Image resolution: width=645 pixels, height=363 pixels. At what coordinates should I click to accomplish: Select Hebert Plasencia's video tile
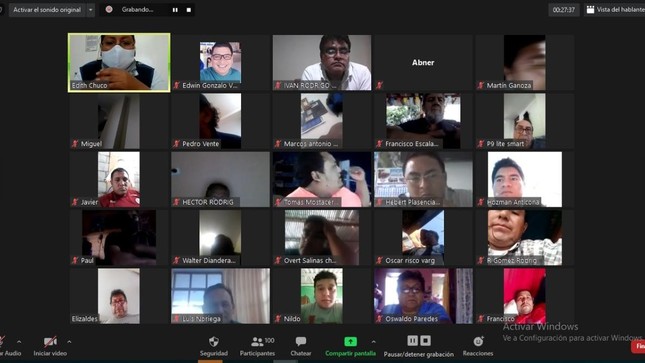(x=423, y=179)
